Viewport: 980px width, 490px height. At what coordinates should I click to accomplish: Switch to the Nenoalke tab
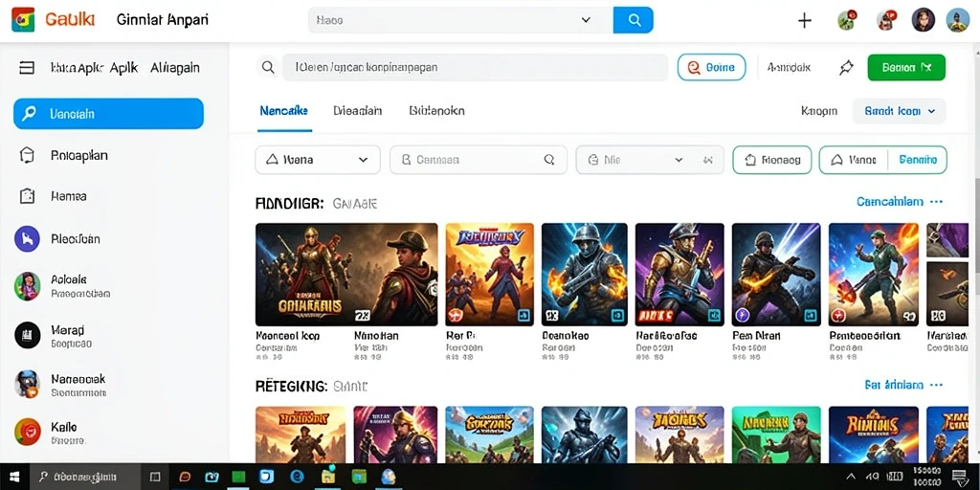click(x=283, y=111)
